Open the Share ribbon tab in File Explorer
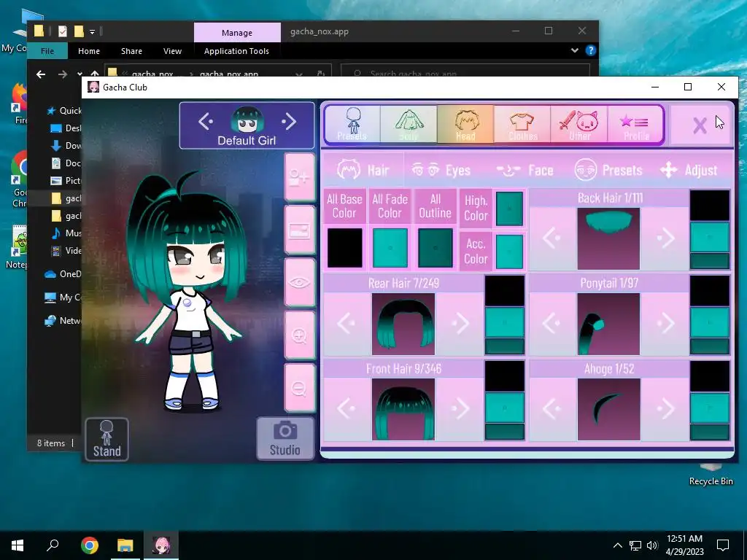Image resolution: width=747 pixels, height=560 pixels. coord(131,51)
